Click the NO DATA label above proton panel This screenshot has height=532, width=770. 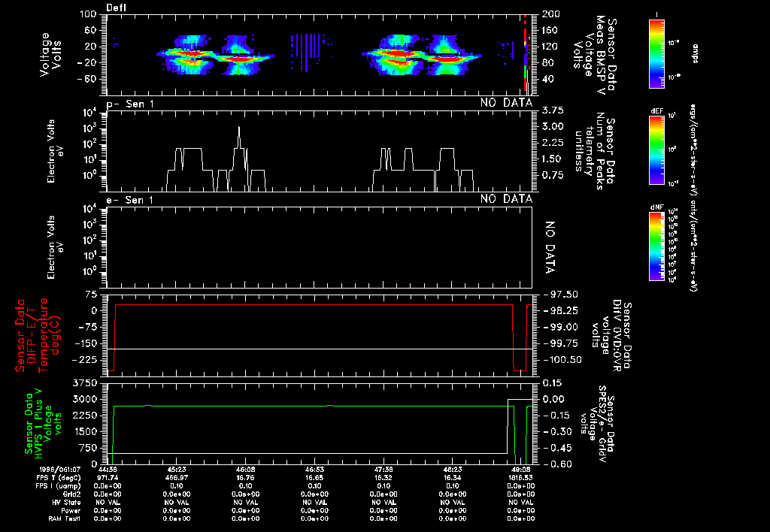506,103
